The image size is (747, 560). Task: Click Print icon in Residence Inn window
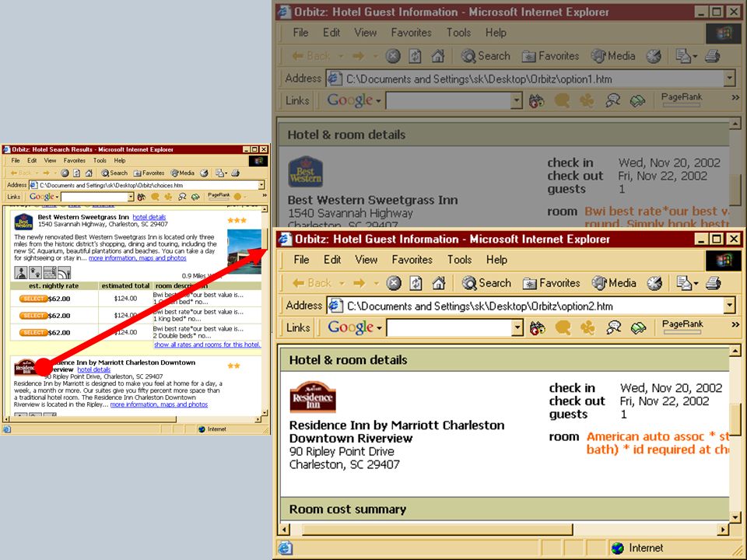713,283
